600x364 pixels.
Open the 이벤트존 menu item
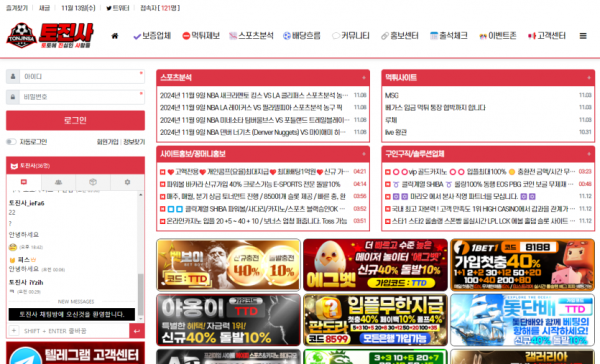click(x=498, y=36)
